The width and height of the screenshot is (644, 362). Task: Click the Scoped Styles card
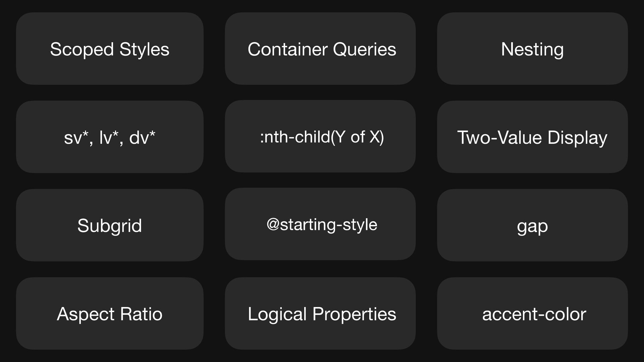click(x=110, y=49)
